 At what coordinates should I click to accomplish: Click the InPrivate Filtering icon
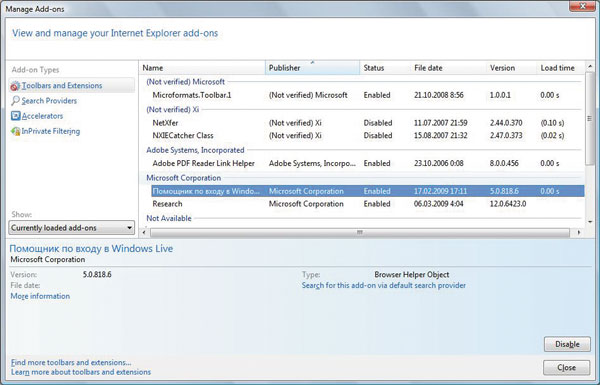15,131
